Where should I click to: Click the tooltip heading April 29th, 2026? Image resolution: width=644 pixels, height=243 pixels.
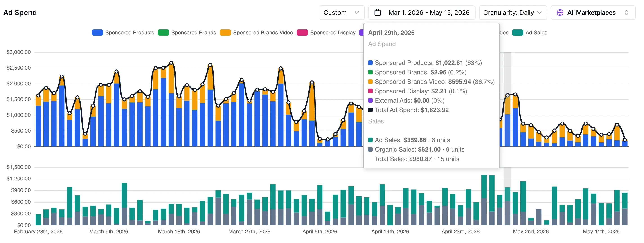click(391, 33)
